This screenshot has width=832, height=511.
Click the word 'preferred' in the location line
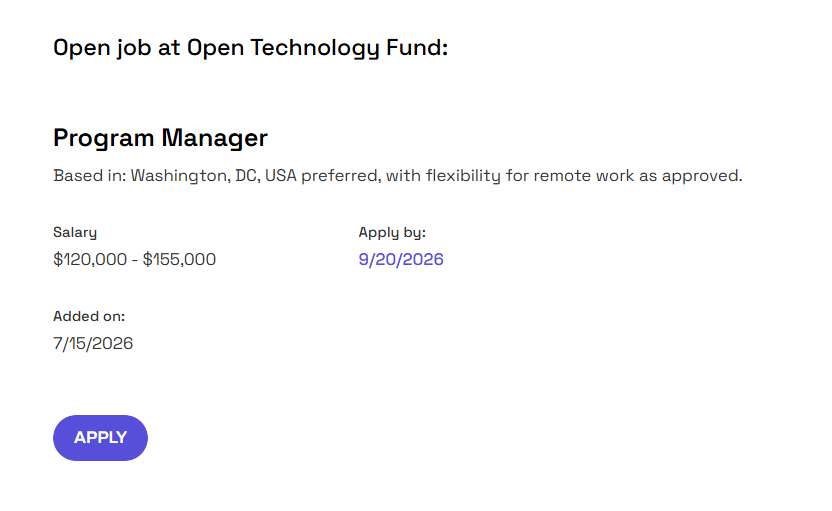pos(341,176)
